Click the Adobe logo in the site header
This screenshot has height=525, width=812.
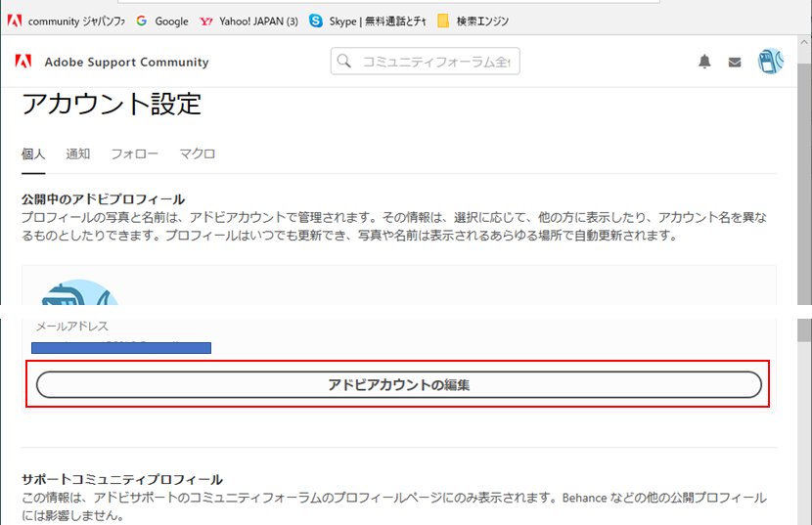[x=23, y=62]
